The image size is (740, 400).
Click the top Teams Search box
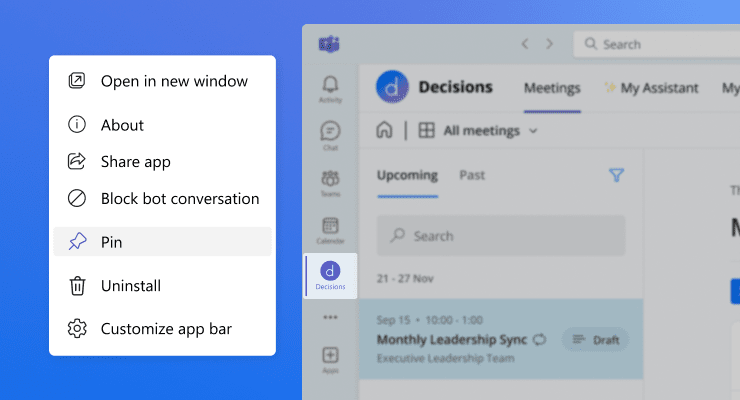tap(657, 44)
